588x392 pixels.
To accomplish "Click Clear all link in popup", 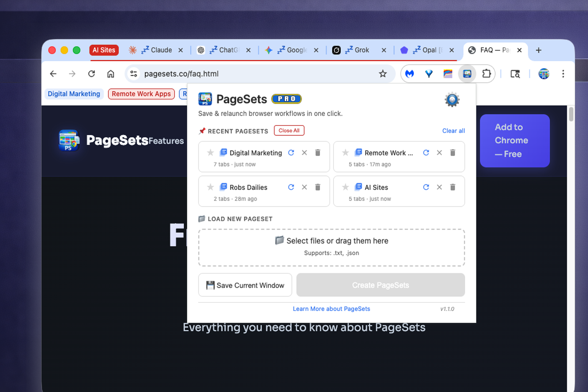I will pyautogui.click(x=454, y=131).
